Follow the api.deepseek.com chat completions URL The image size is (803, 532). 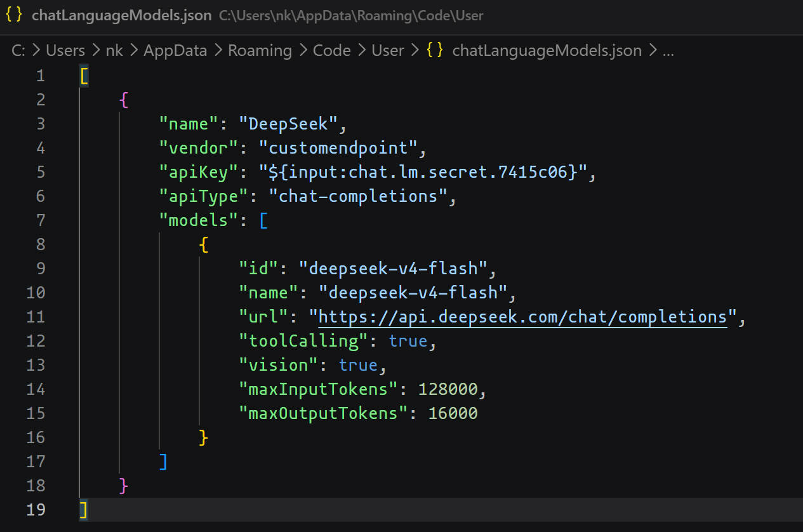pyautogui.click(x=522, y=316)
